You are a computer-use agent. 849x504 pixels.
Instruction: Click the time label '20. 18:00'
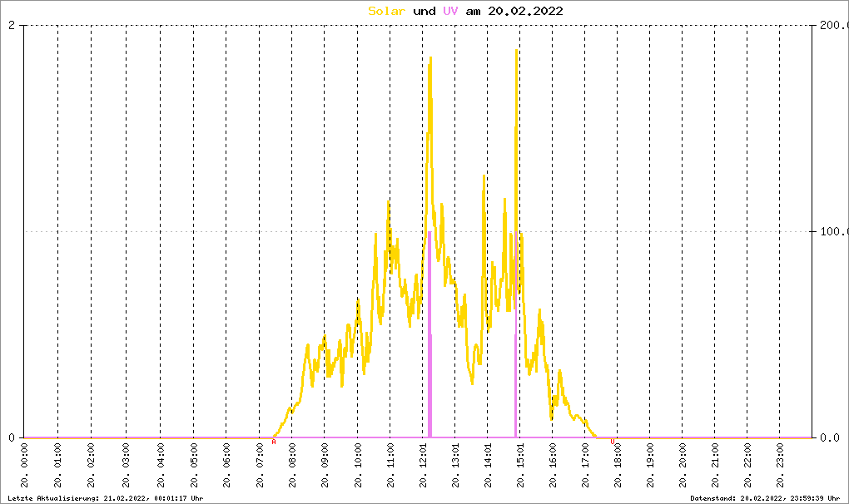click(618, 466)
